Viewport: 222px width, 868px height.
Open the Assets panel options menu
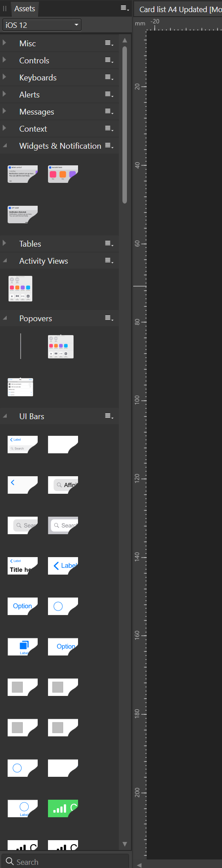pyautogui.click(x=125, y=8)
